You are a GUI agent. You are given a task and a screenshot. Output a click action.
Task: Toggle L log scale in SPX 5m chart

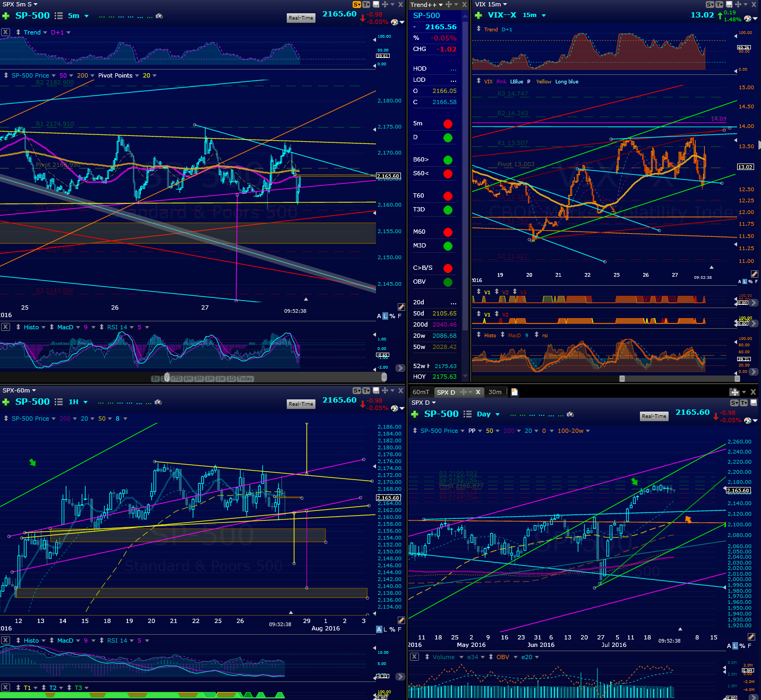386,316
